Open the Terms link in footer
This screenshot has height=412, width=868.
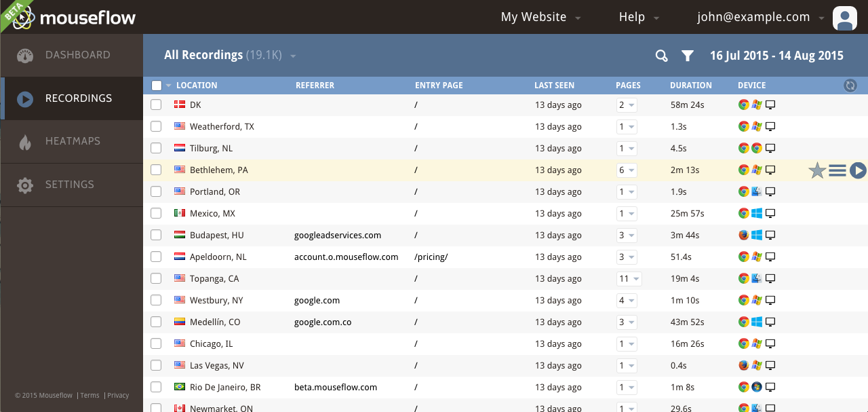point(90,396)
